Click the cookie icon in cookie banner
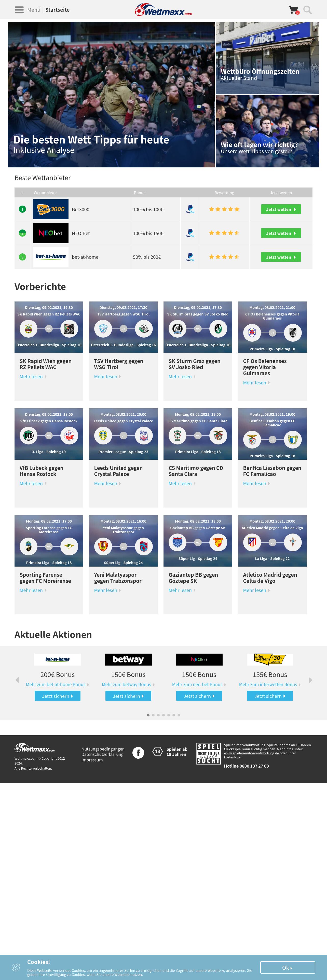 click(x=16, y=967)
